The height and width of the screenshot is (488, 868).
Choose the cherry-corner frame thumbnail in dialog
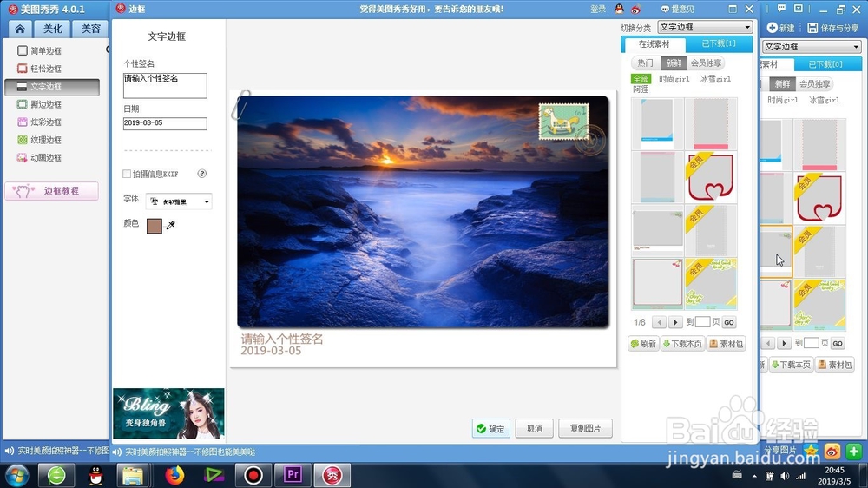[657, 284]
